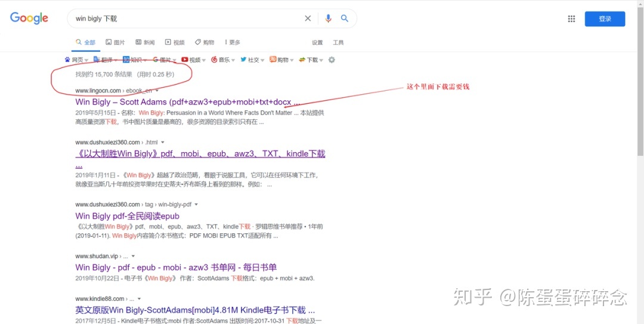Click the YouTube 视频 icon in the extension bar
The height and width of the screenshot is (324, 644).
click(185, 60)
